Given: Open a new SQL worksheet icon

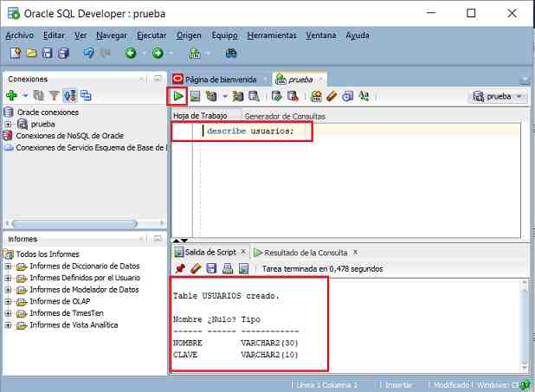Looking at the screenshot, I should click(x=195, y=54).
